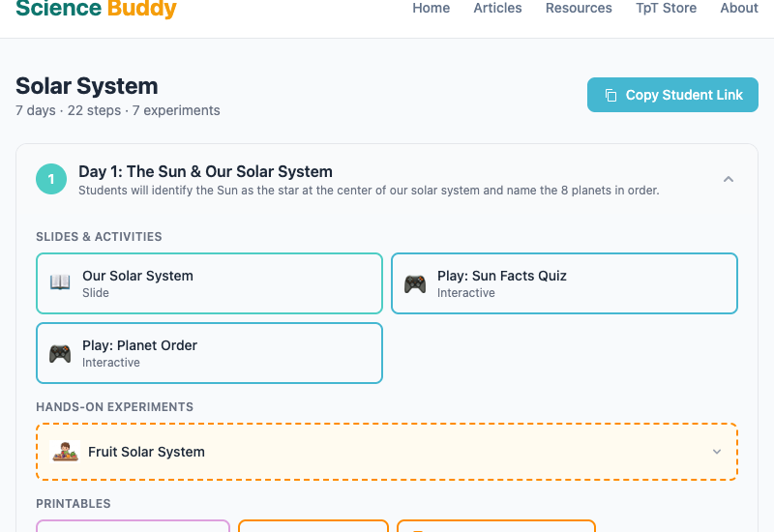
Task: Click the Day 1: The Sun & Our Solar System heading
Action: (x=205, y=171)
